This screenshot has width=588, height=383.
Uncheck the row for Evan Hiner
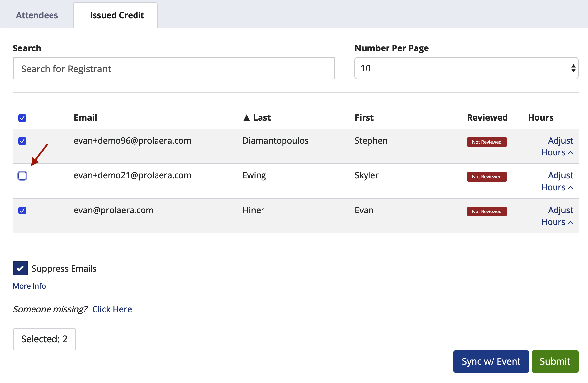tap(22, 211)
